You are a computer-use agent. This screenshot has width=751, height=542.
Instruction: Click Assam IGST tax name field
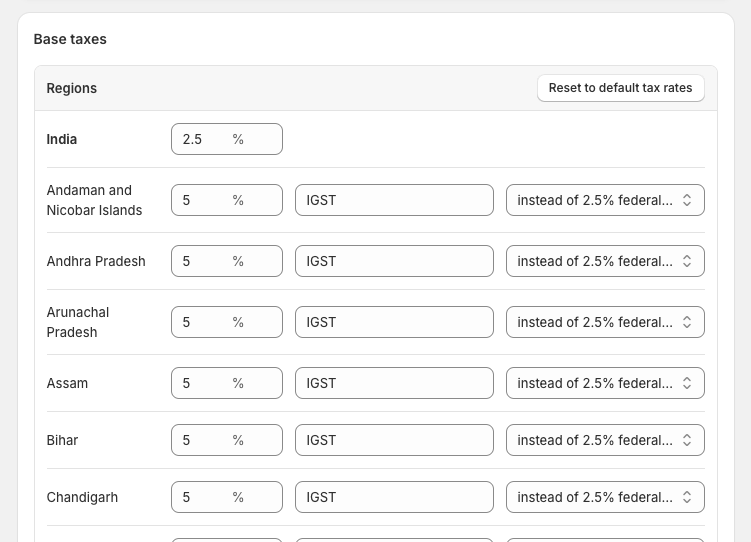pos(394,383)
